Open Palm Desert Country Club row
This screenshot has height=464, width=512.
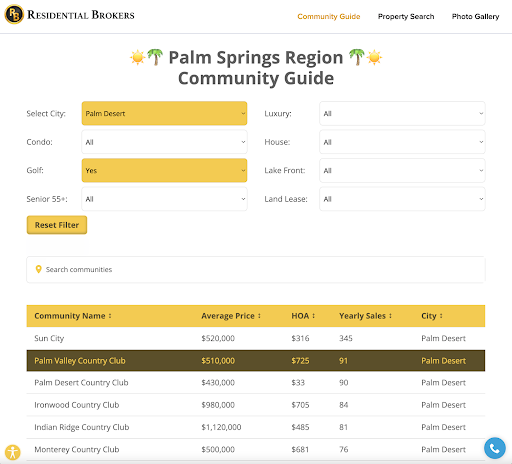tap(256, 383)
